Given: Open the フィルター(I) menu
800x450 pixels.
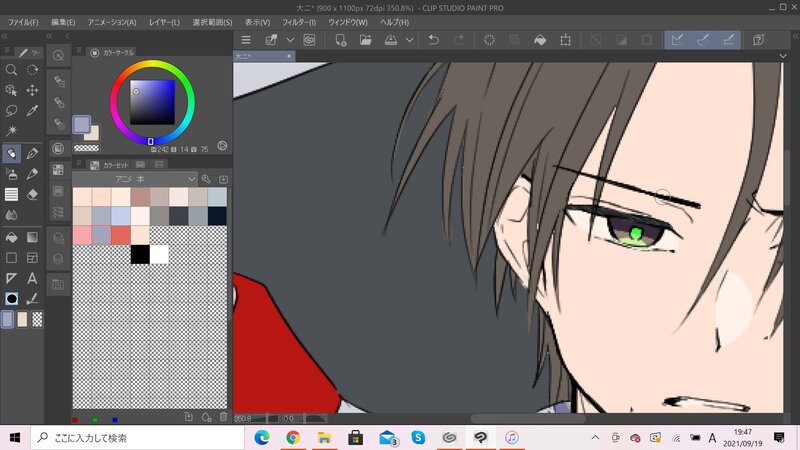Looking at the screenshot, I should pos(299,22).
